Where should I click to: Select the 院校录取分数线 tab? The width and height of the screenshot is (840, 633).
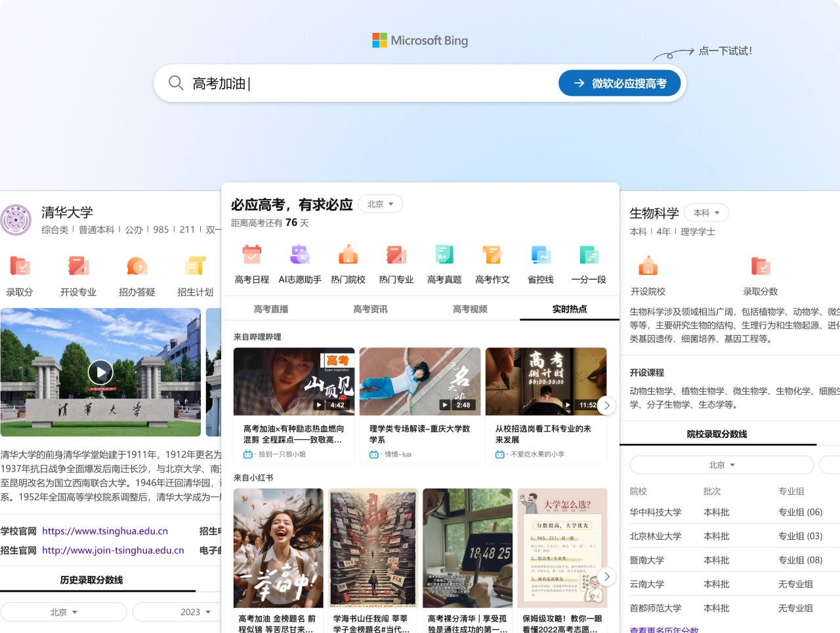tap(717, 434)
